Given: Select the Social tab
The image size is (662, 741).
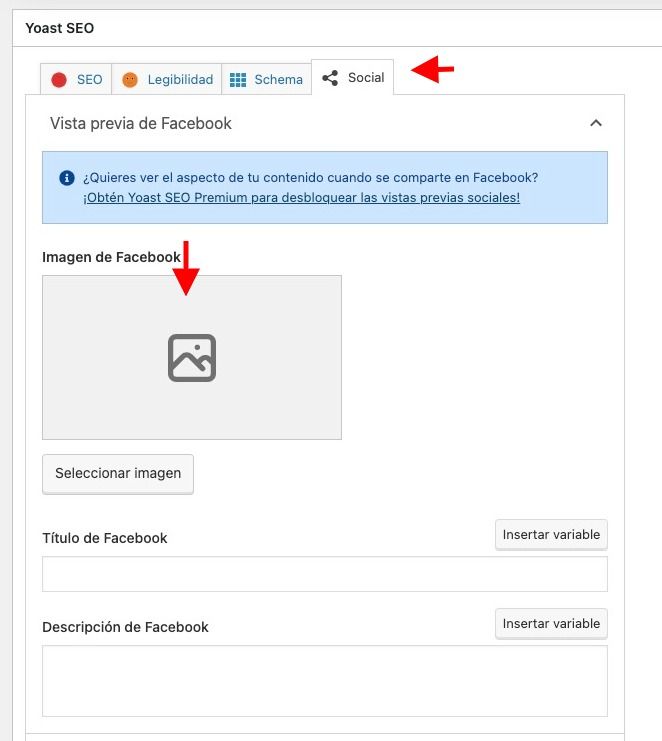Looking at the screenshot, I should click(x=352, y=78).
